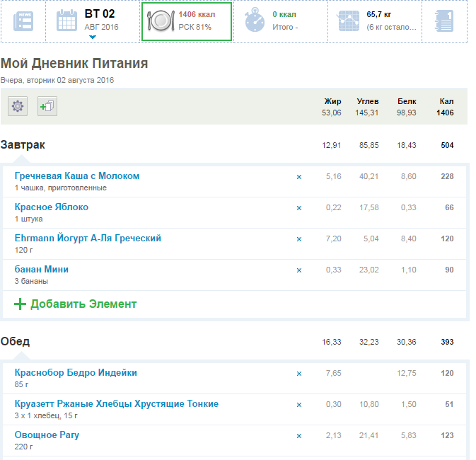Delete the банан Мини entry

pos(298,270)
